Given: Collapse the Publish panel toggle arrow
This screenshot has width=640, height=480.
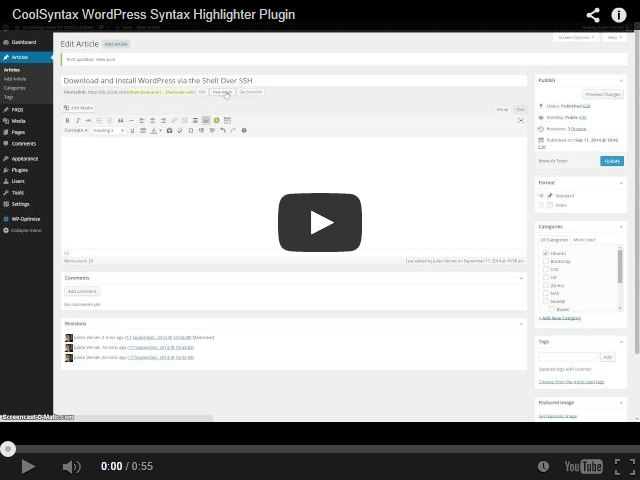Looking at the screenshot, I should [x=621, y=80].
